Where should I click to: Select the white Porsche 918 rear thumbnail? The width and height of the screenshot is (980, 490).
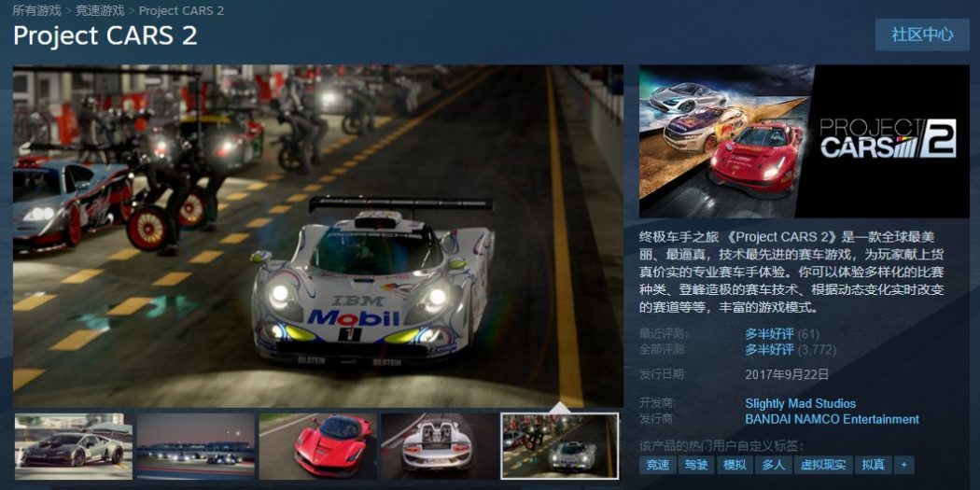(440, 446)
